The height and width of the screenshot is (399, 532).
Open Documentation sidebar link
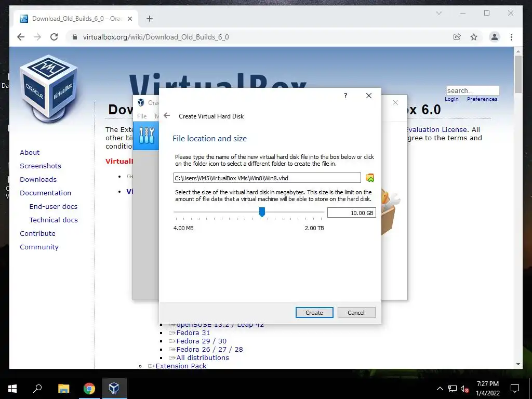coord(46,193)
